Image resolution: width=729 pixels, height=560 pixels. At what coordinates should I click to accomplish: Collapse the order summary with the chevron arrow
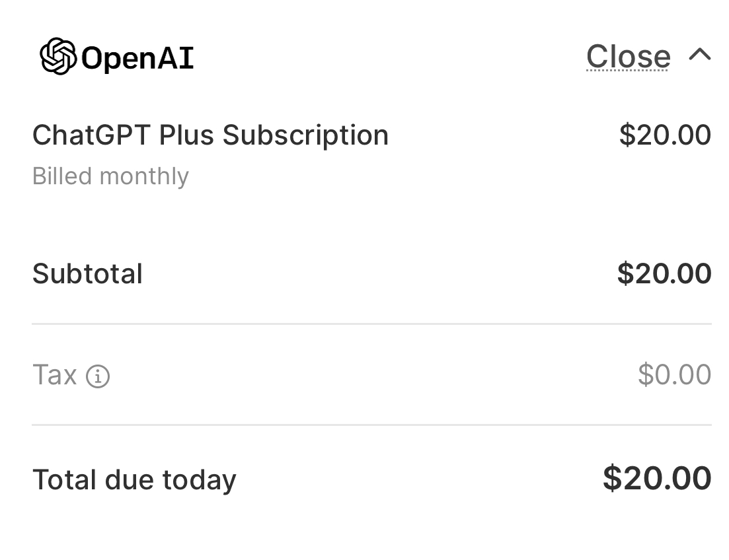click(699, 55)
